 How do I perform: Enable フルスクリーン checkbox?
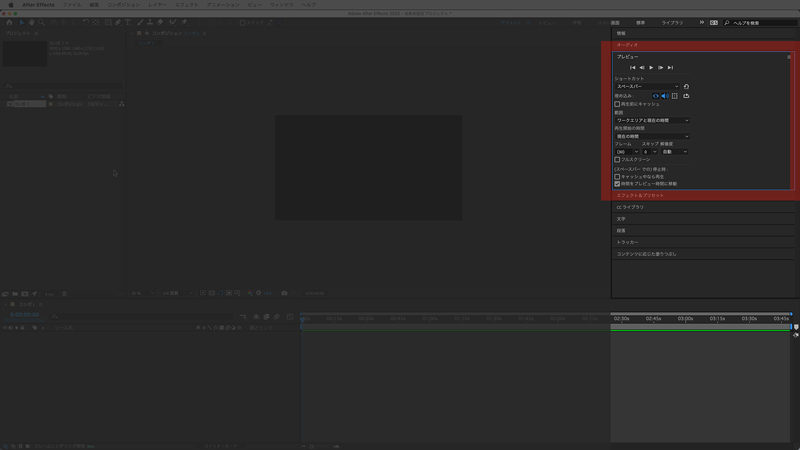click(x=617, y=159)
